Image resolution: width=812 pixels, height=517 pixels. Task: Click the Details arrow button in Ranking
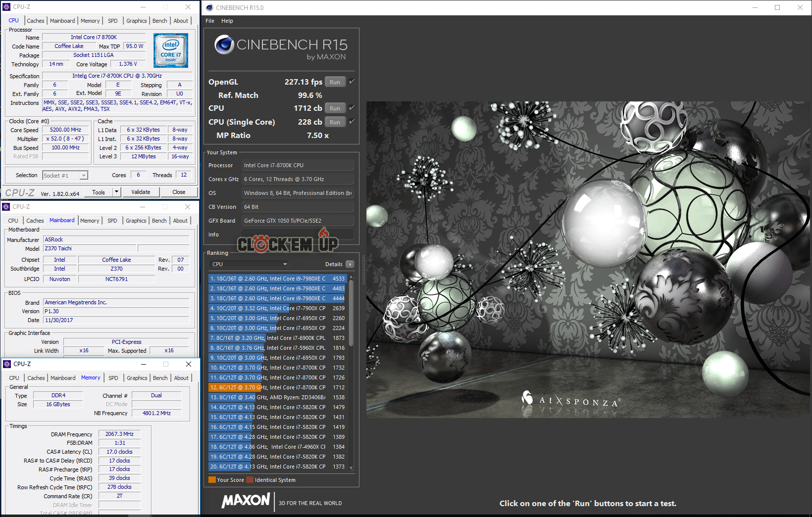350,264
